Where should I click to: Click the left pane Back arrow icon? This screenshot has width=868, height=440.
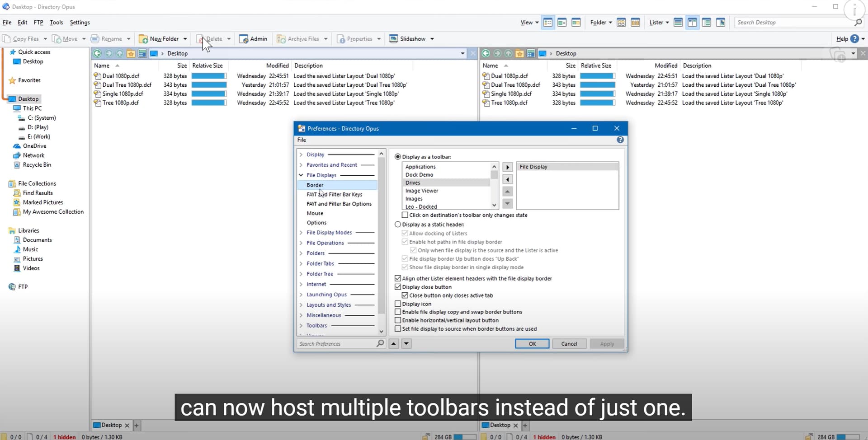(x=97, y=53)
